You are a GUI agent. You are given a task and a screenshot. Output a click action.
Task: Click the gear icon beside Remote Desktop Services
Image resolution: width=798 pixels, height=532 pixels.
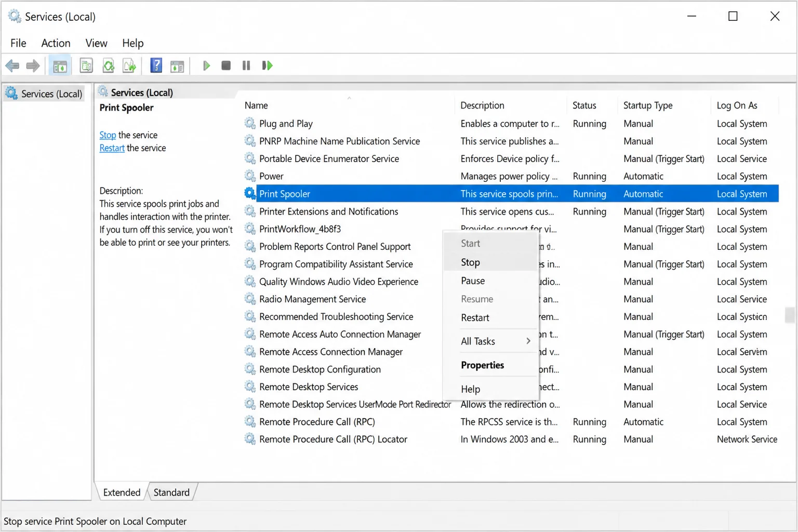click(x=250, y=387)
